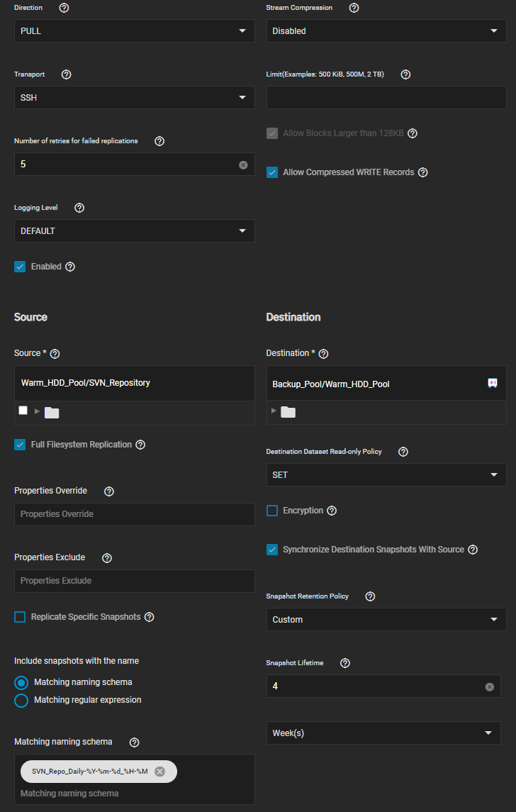The width and height of the screenshot is (516, 812).
Task: Clear the number of retries field
Action: pos(243,165)
